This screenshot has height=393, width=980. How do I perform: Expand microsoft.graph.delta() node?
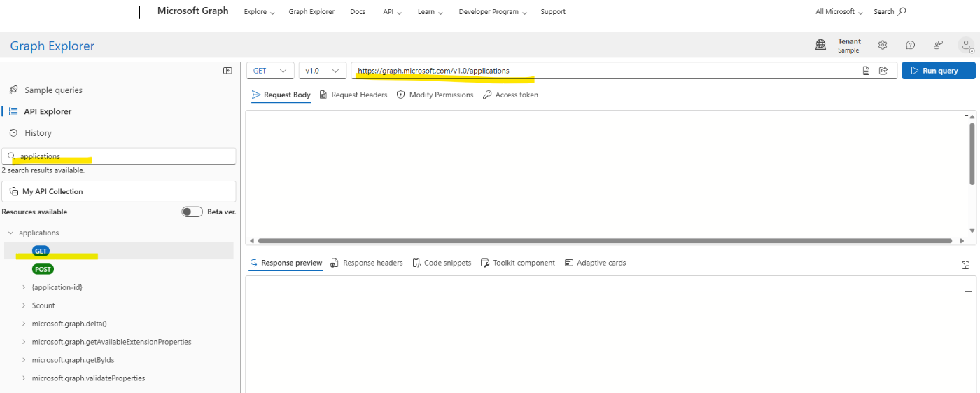coord(24,324)
